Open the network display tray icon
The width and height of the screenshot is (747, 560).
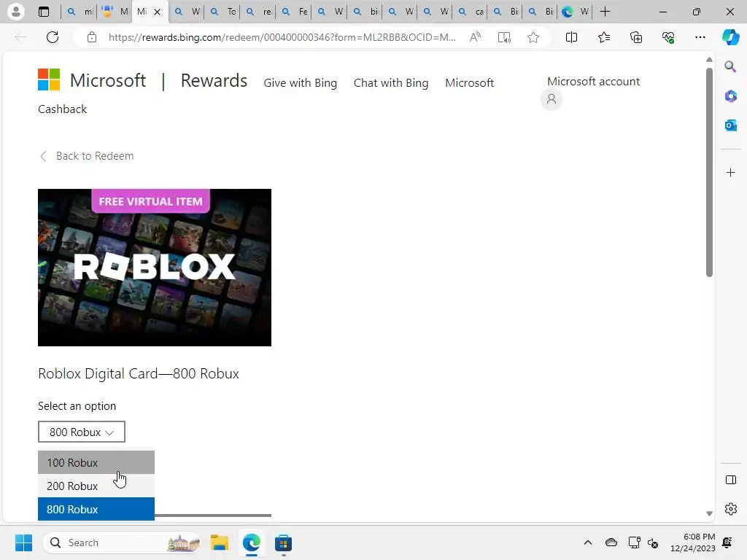pos(634,542)
